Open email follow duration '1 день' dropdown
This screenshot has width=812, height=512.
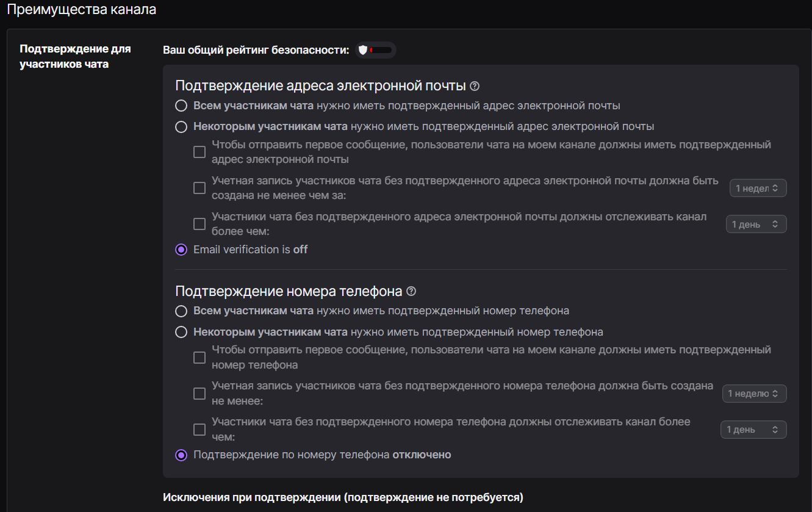coord(756,225)
